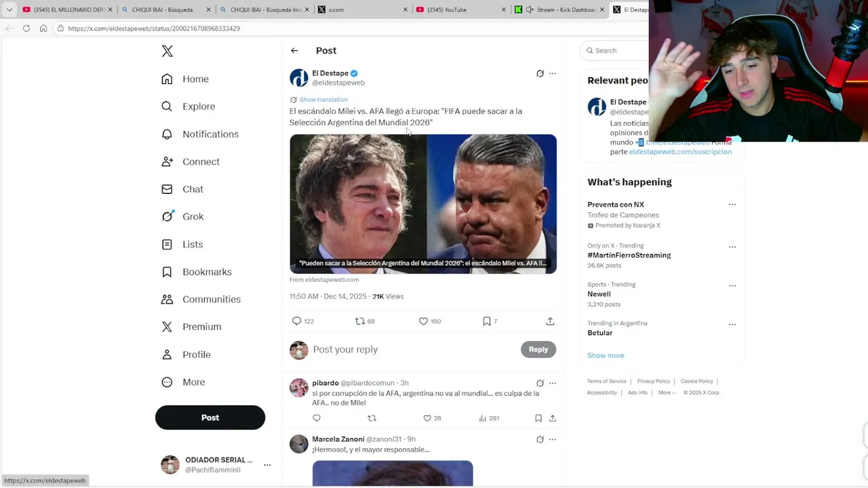Open more options on El Destape post
The height and width of the screenshot is (488, 868).
pos(553,73)
